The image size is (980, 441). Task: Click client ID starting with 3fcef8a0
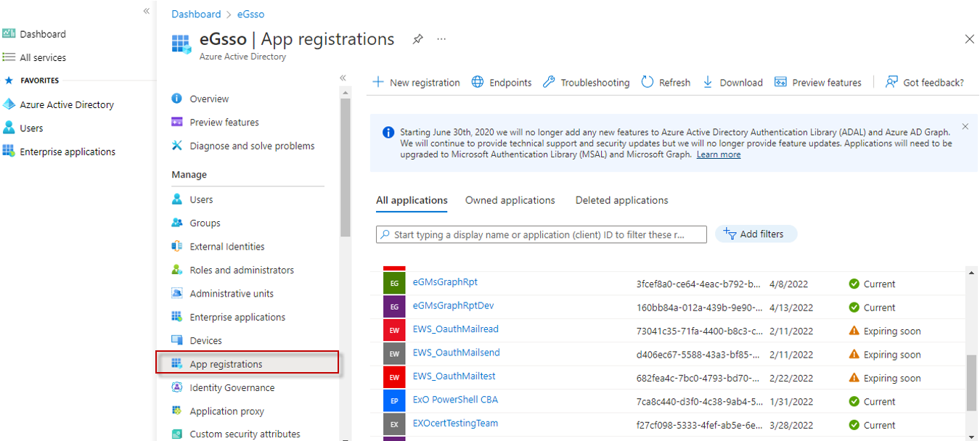698,284
